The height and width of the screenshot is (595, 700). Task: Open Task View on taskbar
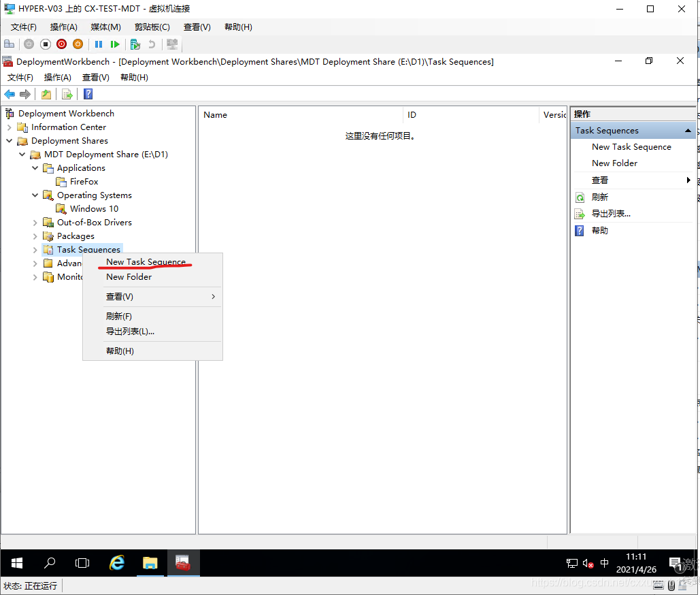(x=82, y=563)
